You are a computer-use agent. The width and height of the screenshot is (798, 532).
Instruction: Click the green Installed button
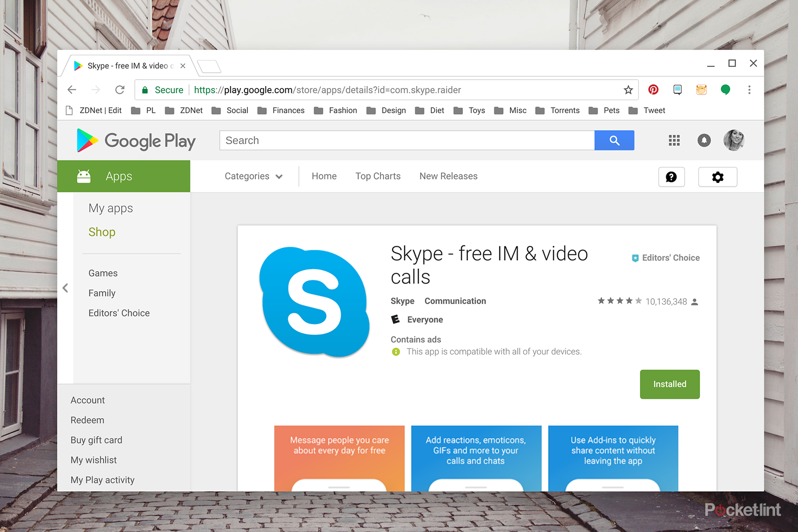tap(669, 384)
